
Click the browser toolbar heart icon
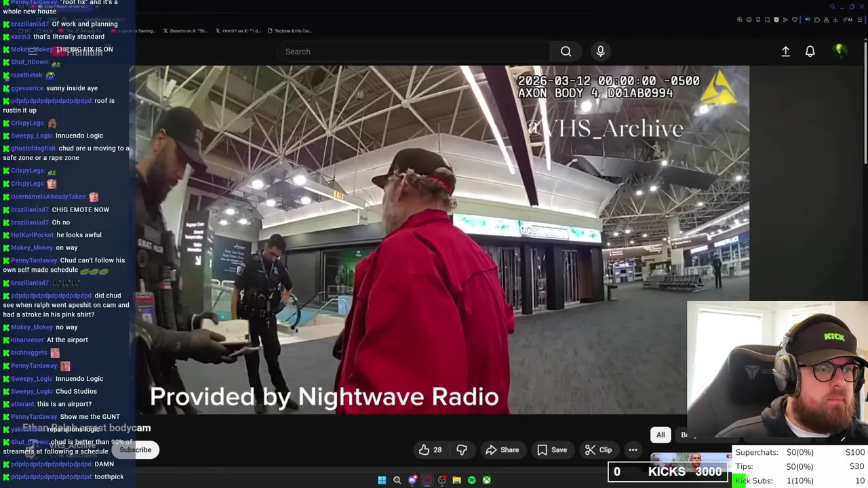(795, 20)
